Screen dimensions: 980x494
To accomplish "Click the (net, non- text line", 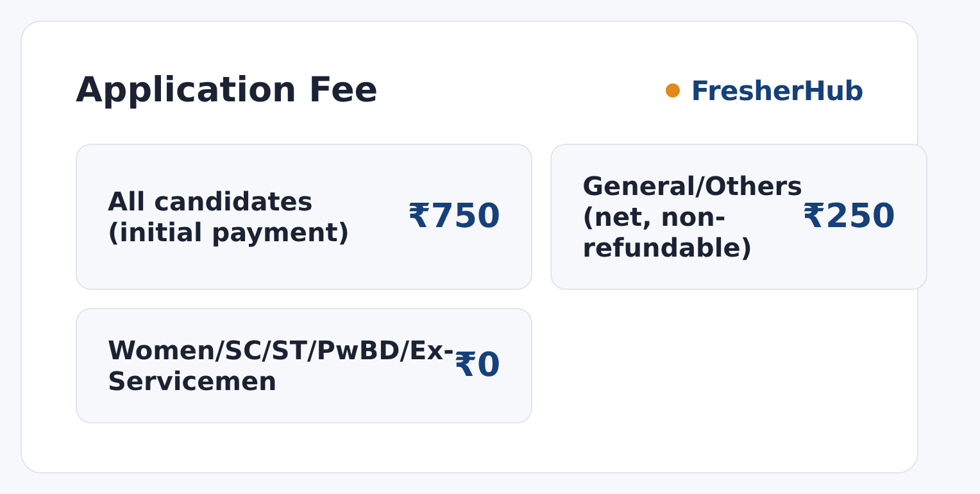I will (654, 217).
